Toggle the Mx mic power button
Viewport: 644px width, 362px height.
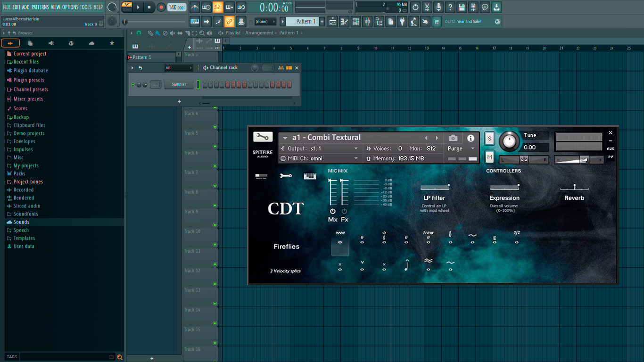pos(332,212)
